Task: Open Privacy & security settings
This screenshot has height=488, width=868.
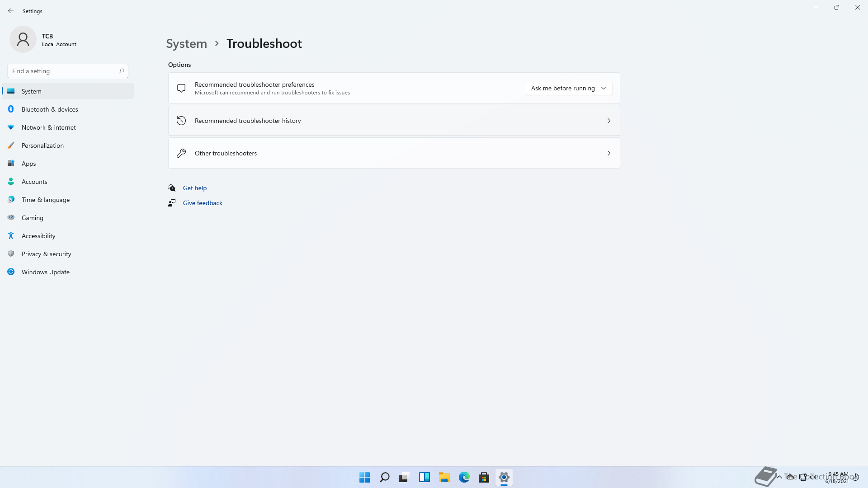Action: click(x=68, y=254)
